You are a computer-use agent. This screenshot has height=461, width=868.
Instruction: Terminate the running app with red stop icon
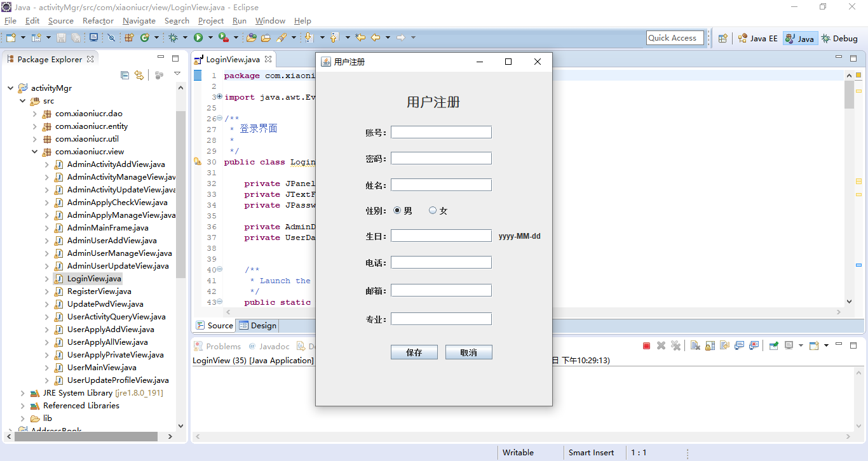tap(646, 345)
